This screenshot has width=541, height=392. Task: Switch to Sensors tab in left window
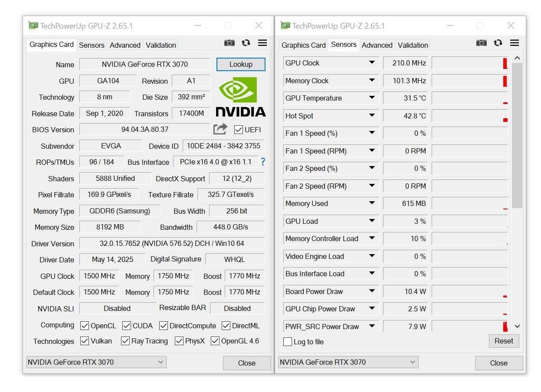tap(92, 45)
